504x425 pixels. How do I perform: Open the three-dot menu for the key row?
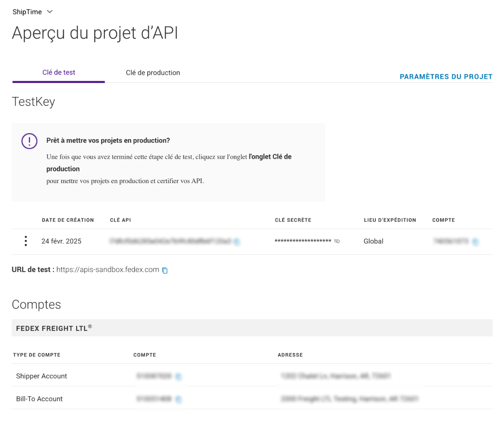coord(26,241)
